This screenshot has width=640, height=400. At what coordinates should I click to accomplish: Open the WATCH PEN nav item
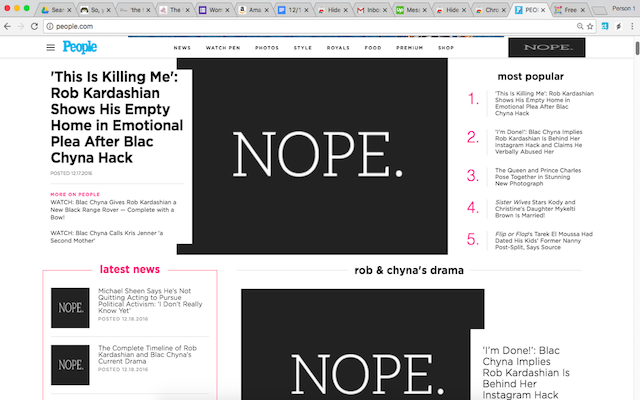(223, 48)
